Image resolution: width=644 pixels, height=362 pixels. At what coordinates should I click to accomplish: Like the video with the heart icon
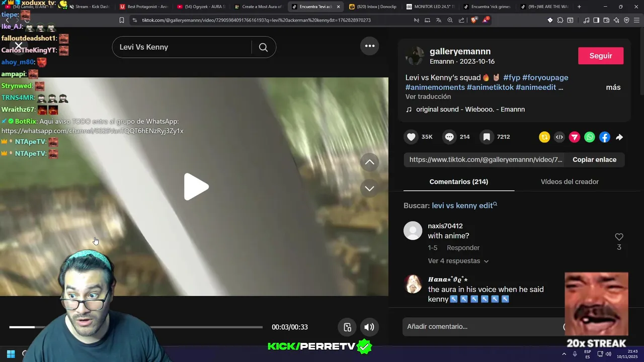[x=412, y=137]
